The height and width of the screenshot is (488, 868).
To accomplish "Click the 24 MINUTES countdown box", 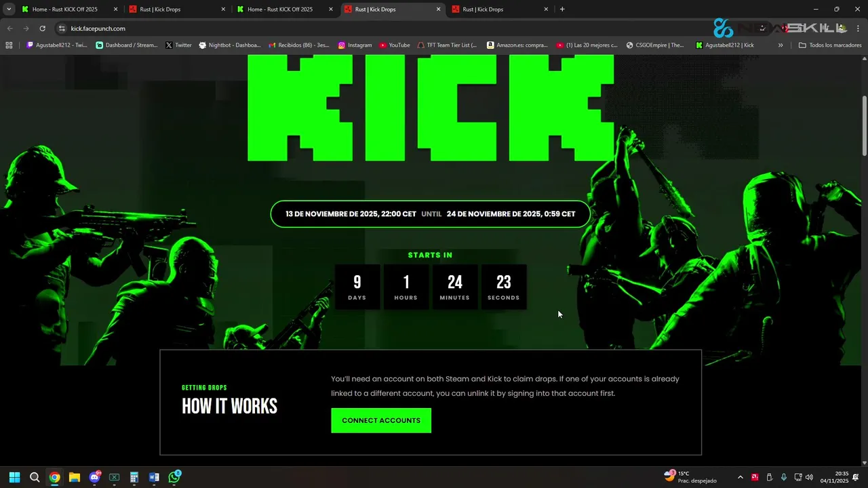I will 455,287.
